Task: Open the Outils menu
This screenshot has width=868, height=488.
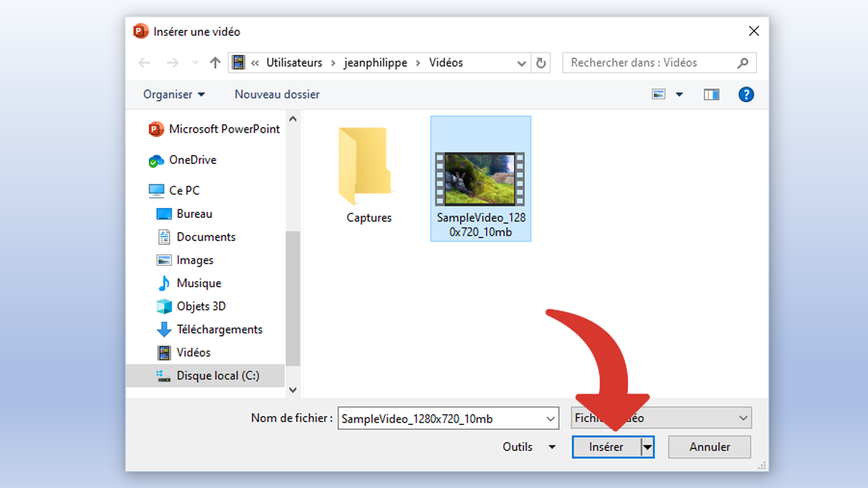Action: [x=529, y=447]
